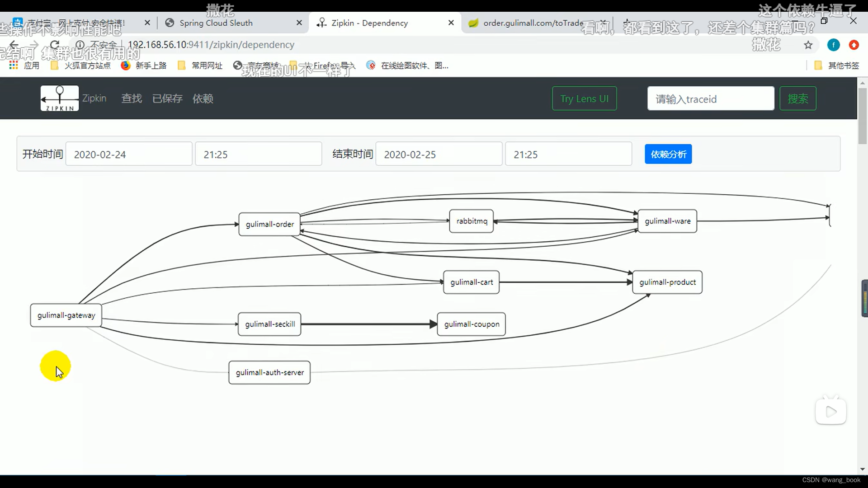This screenshot has width=868, height=488.
Task: Click the browser back arrow
Action: (14, 45)
